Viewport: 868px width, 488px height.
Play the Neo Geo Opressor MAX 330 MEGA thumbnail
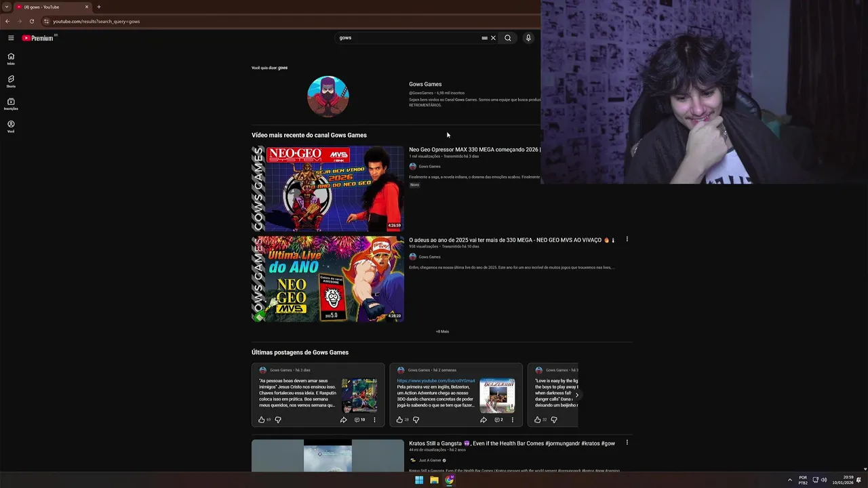tap(328, 188)
